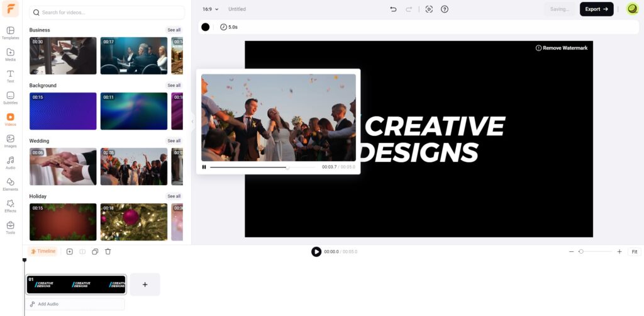The image size is (644, 316).
Task: Select Business video thumbnail 00:30
Action: (63, 56)
